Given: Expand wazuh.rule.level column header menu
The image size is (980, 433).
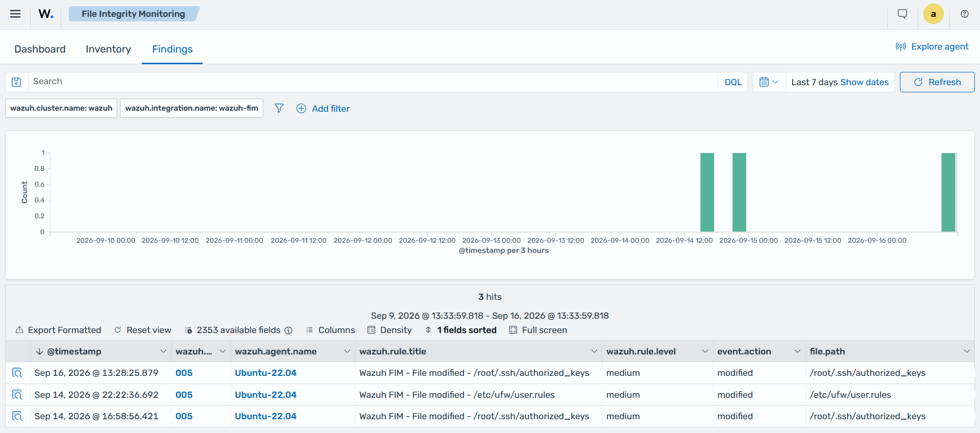Looking at the screenshot, I should (x=705, y=351).
